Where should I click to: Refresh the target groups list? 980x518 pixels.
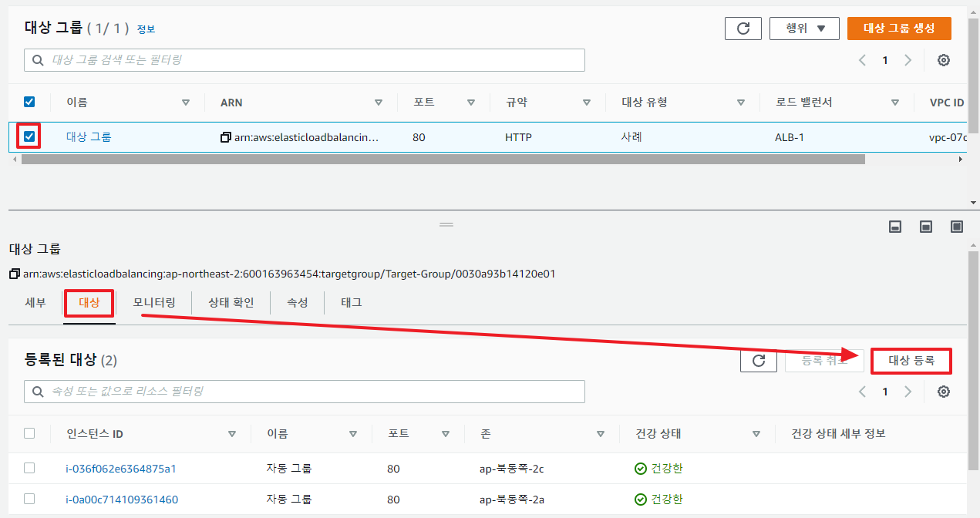743,29
